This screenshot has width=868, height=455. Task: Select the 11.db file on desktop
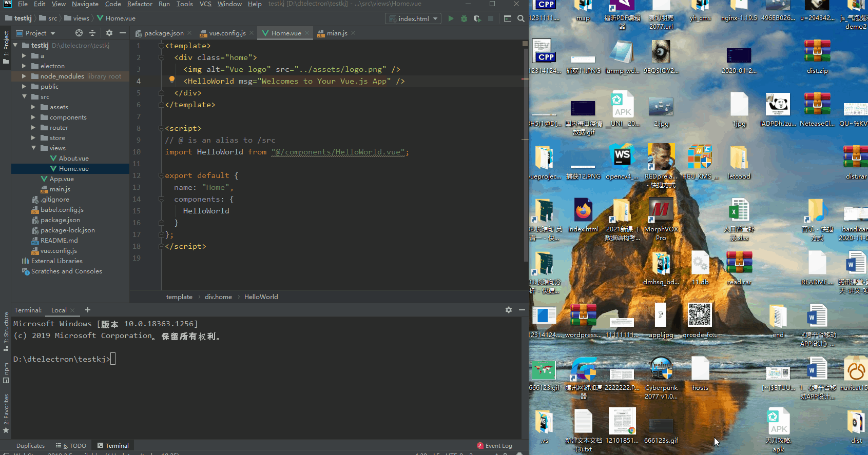[x=700, y=268]
